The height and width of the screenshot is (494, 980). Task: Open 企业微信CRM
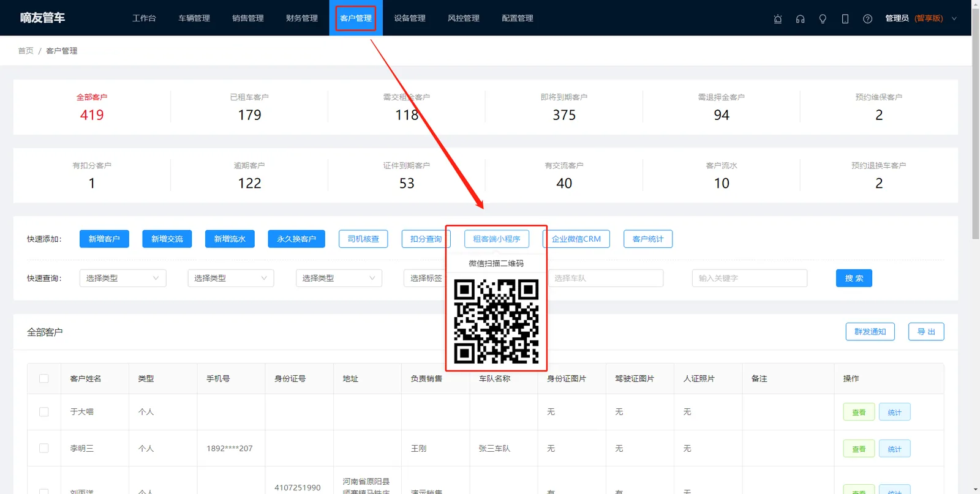[576, 239]
